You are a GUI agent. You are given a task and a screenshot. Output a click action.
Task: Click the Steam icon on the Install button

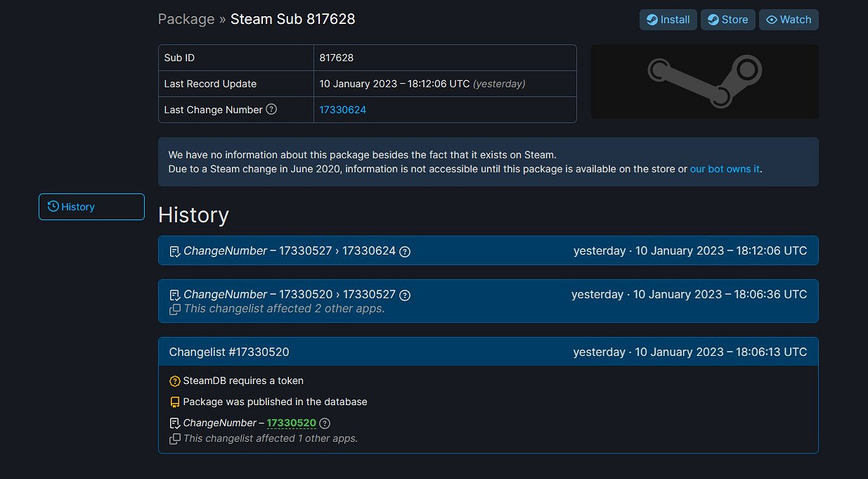tap(652, 20)
